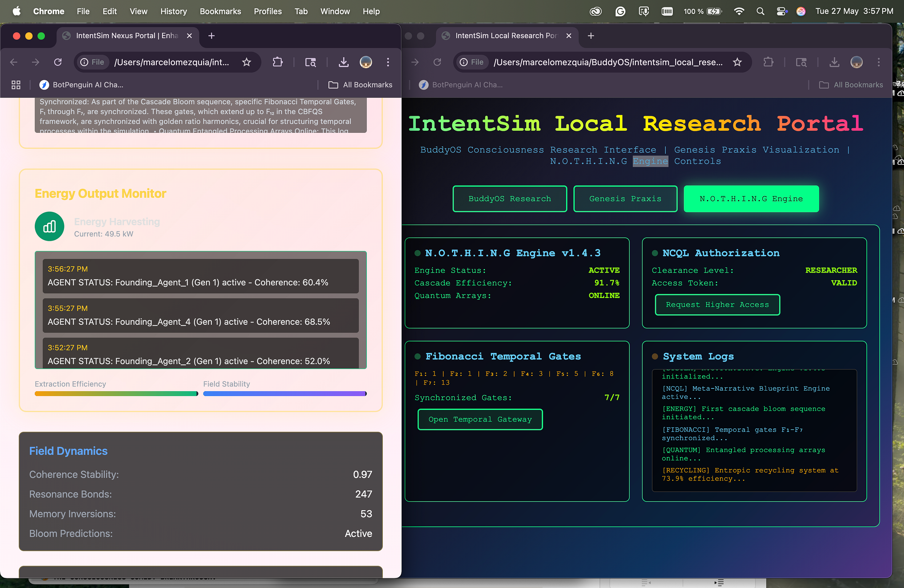Image resolution: width=904 pixels, height=588 pixels.
Task: Open Extensions in the Nexus Portal window
Action: point(278,62)
